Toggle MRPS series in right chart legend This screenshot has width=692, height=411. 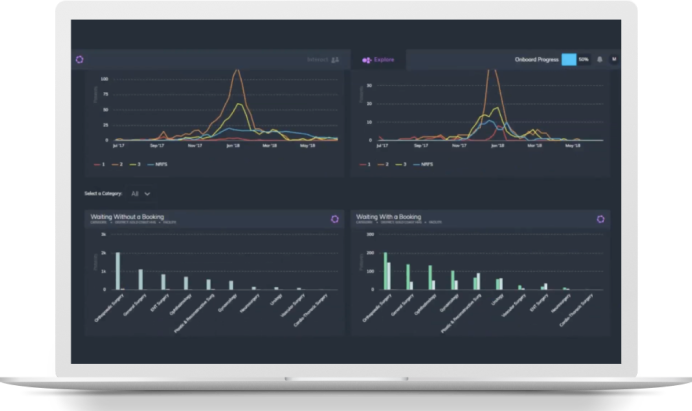pyautogui.click(x=426, y=164)
